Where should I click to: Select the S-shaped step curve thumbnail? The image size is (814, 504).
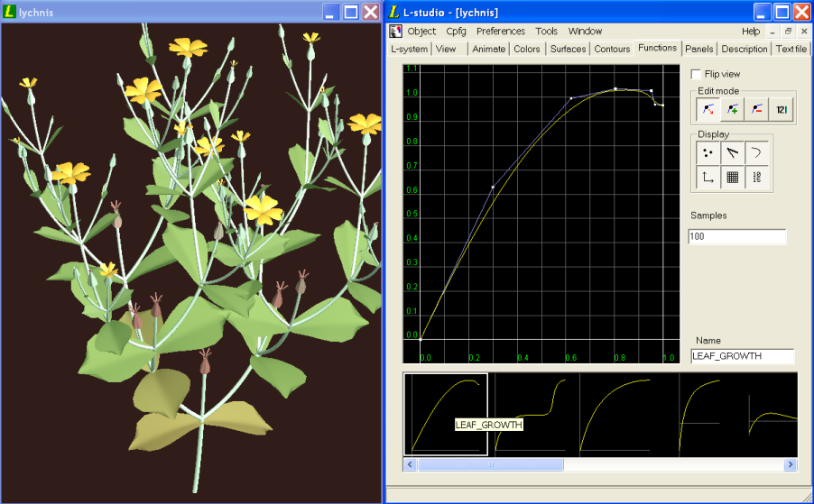[x=530, y=415]
